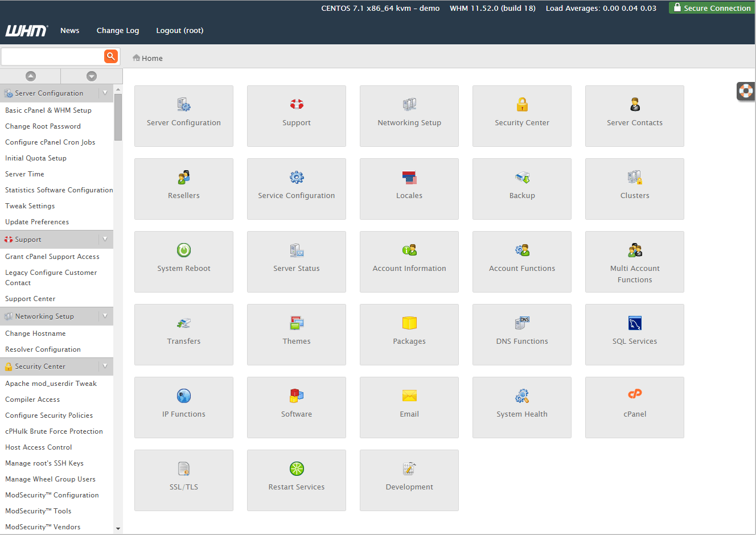This screenshot has width=756, height=535.
Task: Open the floating lifebuoy help widget
Action: pos(746,91)
